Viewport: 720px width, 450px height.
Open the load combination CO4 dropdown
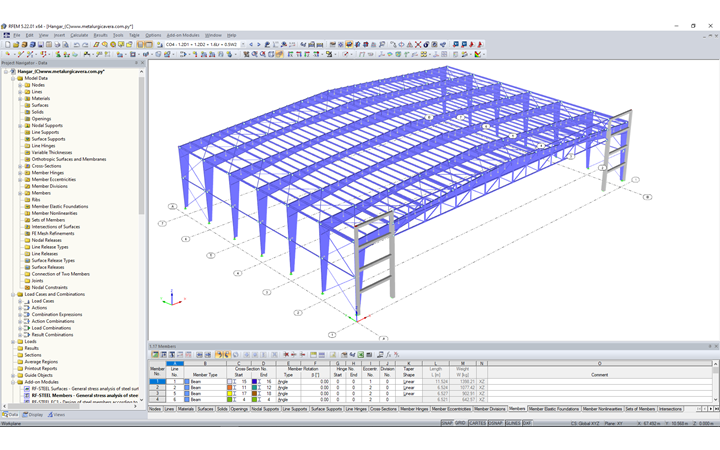pos(242,45)
